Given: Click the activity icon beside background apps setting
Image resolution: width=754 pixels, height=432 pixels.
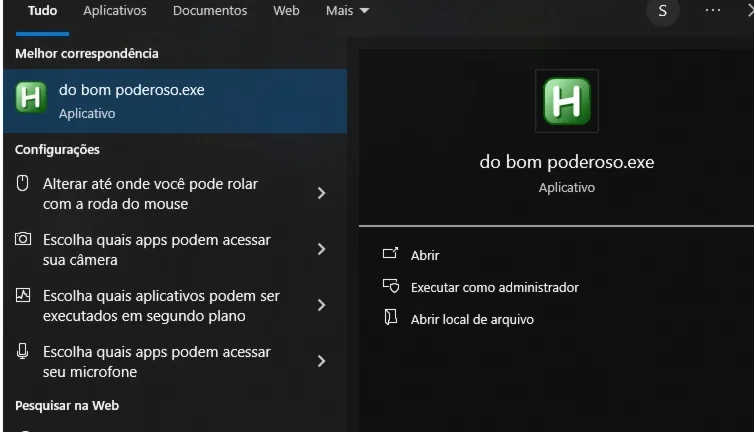Looking at the screenshot, I should [x=23, y=295].
